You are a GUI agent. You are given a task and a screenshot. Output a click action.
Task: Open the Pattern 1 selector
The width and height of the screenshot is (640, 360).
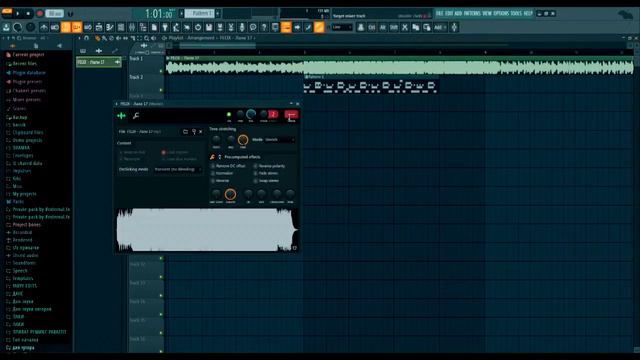(200, 13)
